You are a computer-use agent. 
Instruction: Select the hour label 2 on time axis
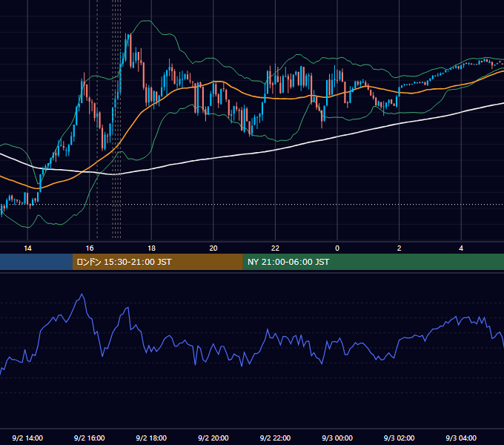[399, 248]
